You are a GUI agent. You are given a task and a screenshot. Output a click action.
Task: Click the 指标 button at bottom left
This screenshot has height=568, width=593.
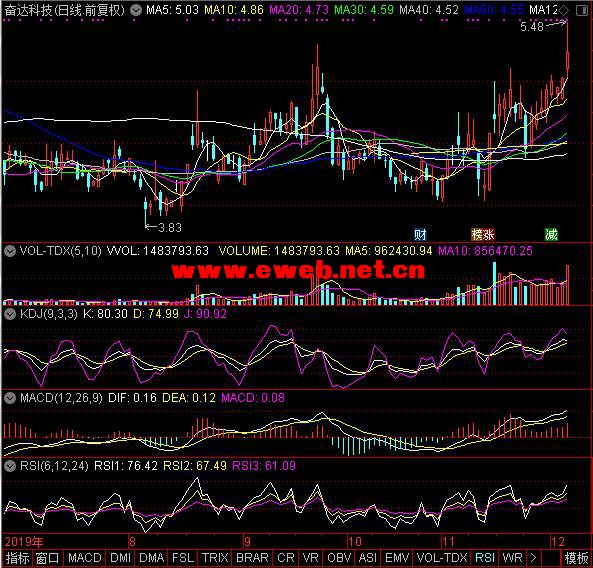pos(17,558)
